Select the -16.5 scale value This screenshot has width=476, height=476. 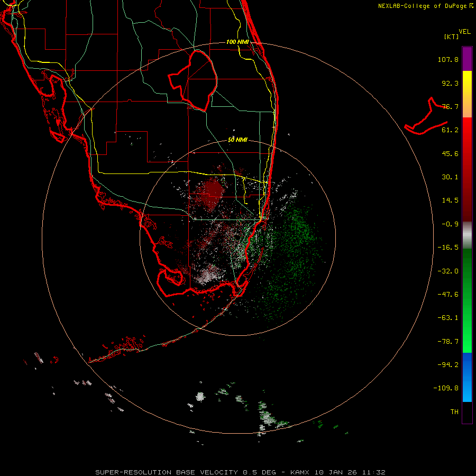coord(448,248)
